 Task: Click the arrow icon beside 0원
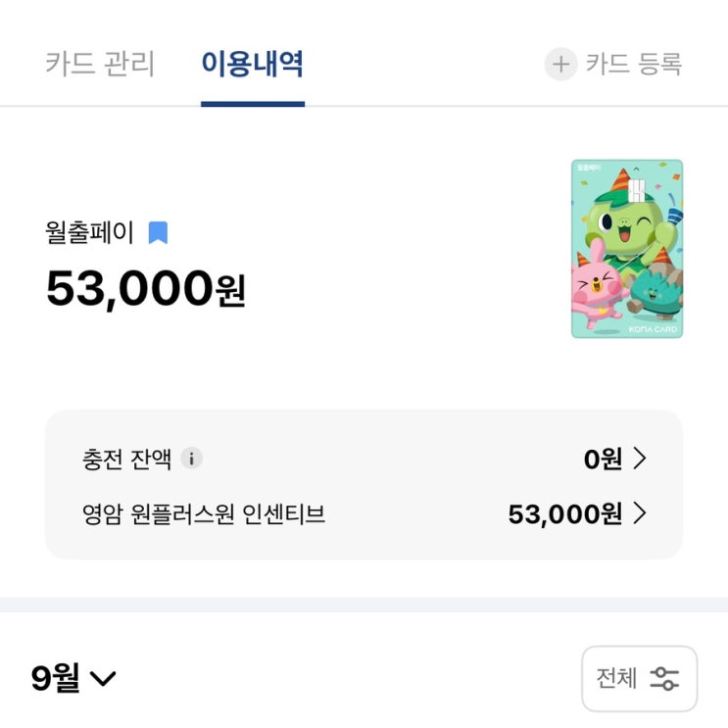(x=640, y=459)
